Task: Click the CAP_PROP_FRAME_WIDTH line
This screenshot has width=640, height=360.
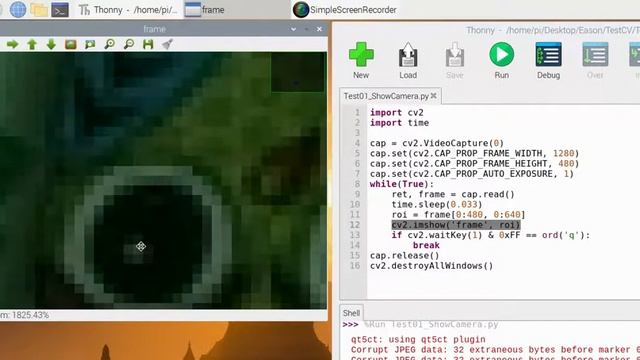Action: (x=474, y=153)
